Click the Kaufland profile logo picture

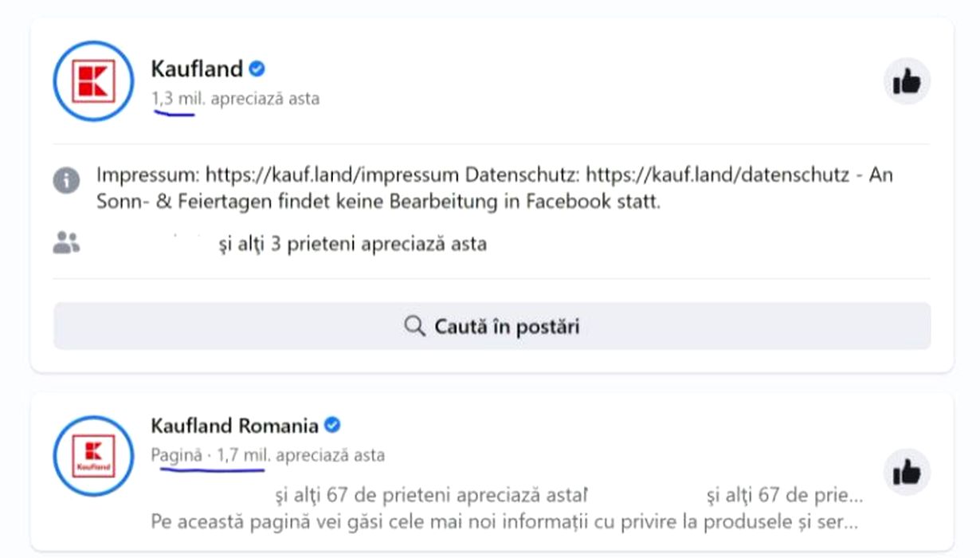coord(94,82)
